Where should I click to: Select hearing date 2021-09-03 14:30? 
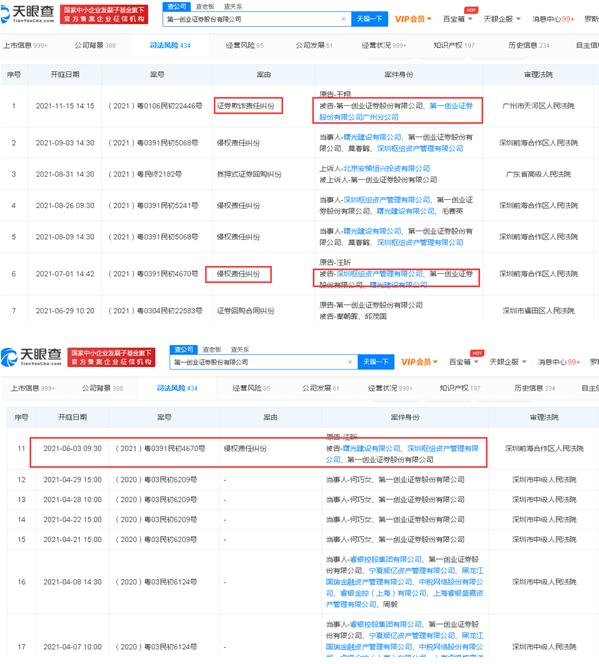click(x=65, y=143)
